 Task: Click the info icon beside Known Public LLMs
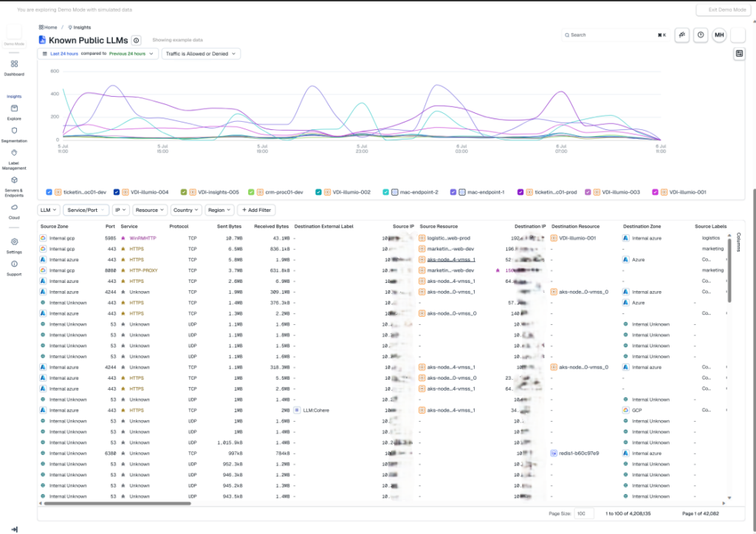[x=137, y=41]
